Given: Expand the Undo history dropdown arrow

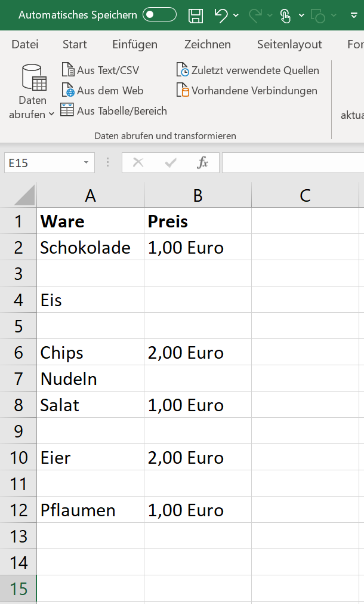Looking at the screenshot, I should click(x=236, y=16).
